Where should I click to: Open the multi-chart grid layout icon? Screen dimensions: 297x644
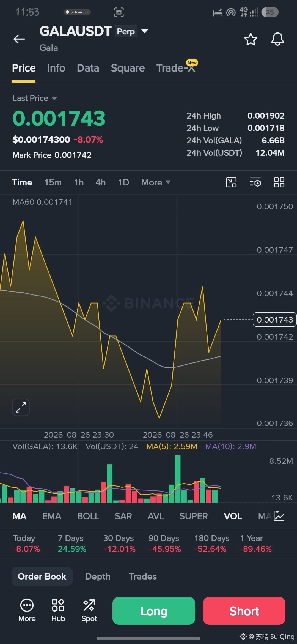point(279,182)
